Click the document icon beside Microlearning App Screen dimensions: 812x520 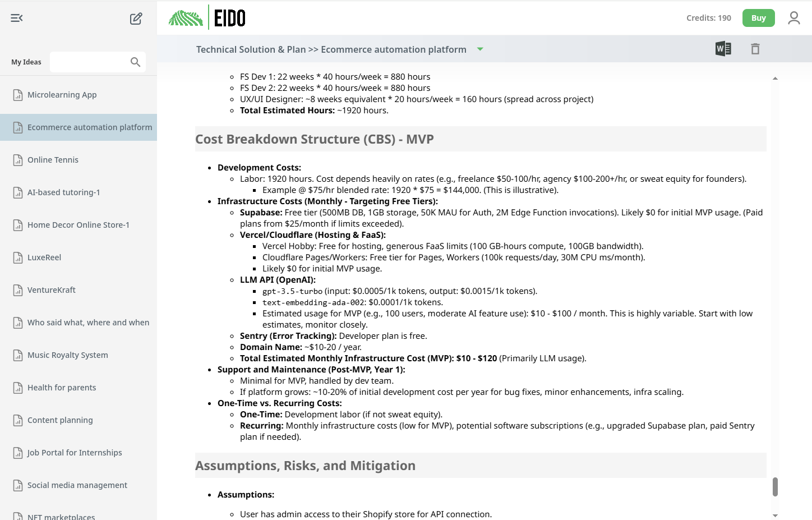(17, 94)
